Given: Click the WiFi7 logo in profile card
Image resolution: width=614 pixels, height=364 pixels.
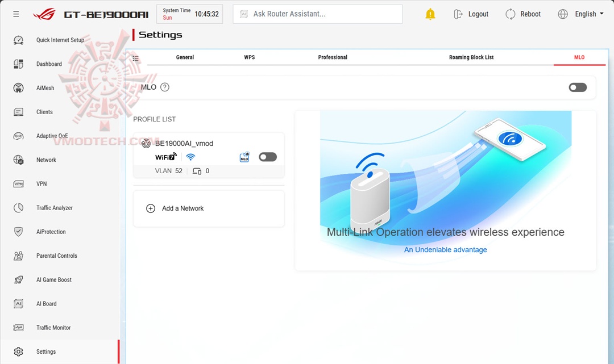Looking at the screenshot, I should (166, 157).
